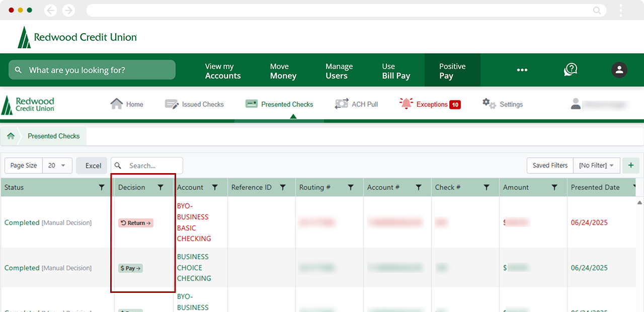Screen dimensions: 644x312
Task: Open the browser three-dot menu
Action: [x=621, y=10]
